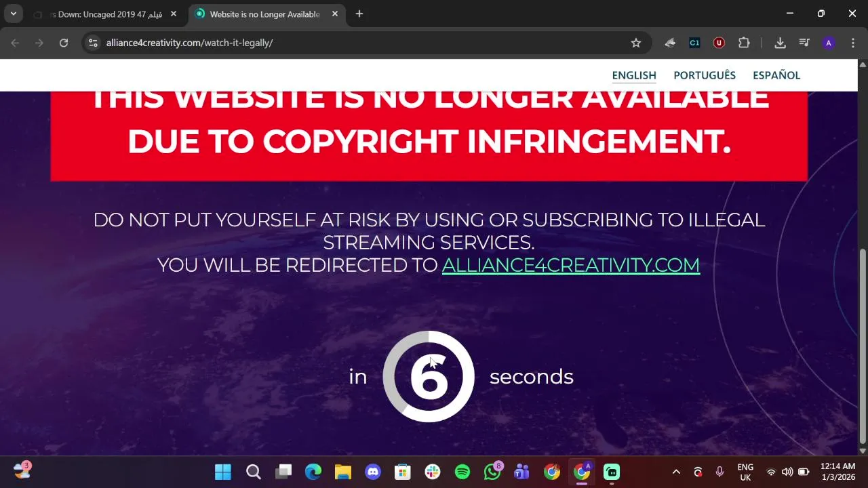Open Microsoft Teams from taskbar
This screenshot has height=488, width=868.
point(522,472)
